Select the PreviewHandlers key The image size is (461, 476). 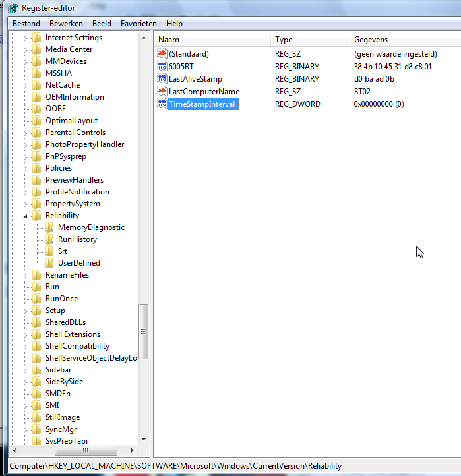[x=75, y=180]
